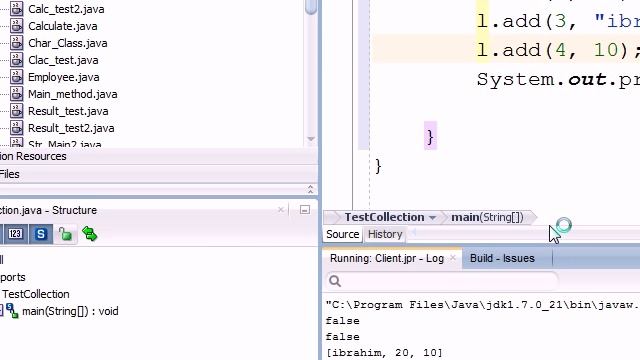Open Employee.java in the tree

pos(64,77)
